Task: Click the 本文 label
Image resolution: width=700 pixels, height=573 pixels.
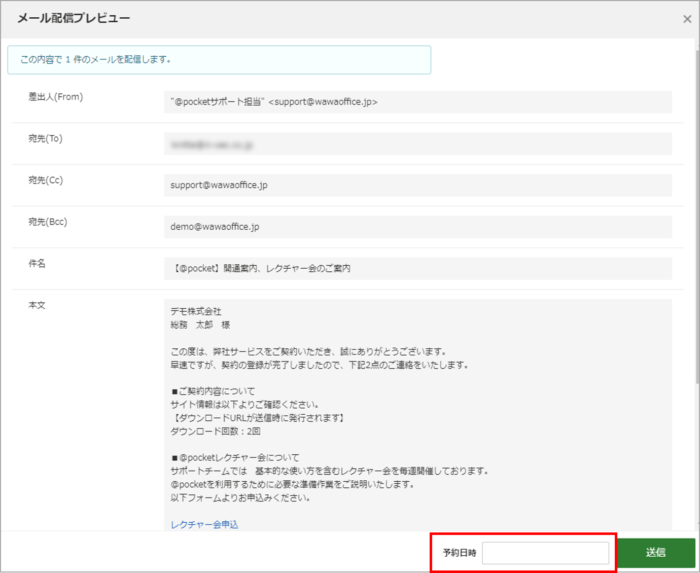Action: (37, 305)
